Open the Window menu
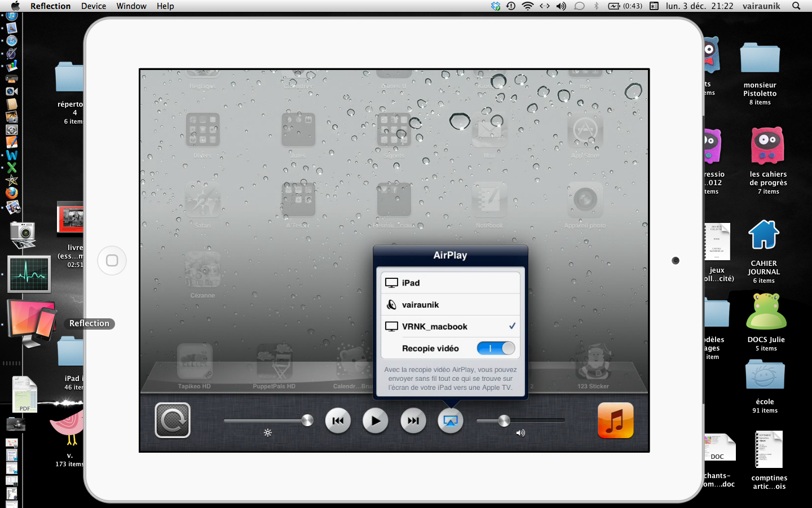Image resolution: width=812 pixels, height=508 pixels. 131,6
